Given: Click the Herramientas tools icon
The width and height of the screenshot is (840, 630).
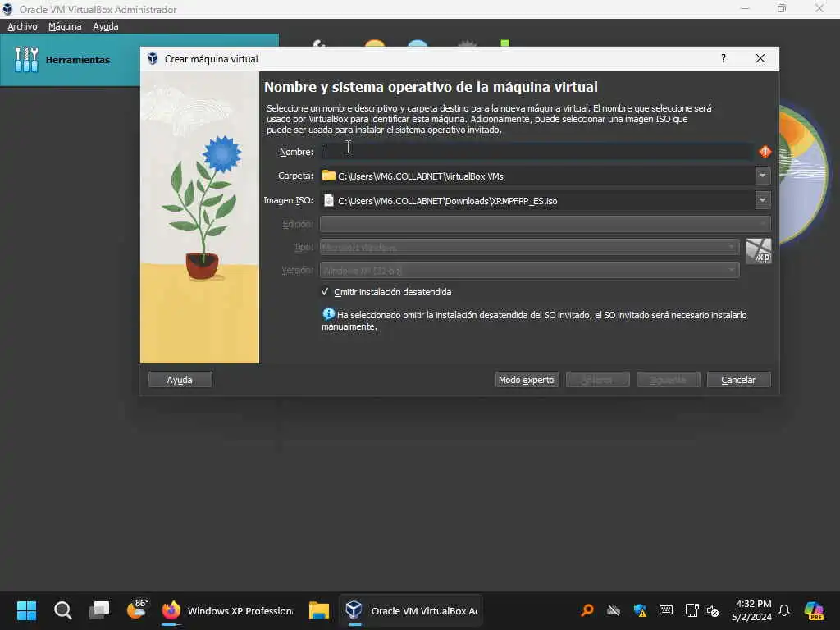Looking at the screenshot, I should pos(26,59).
